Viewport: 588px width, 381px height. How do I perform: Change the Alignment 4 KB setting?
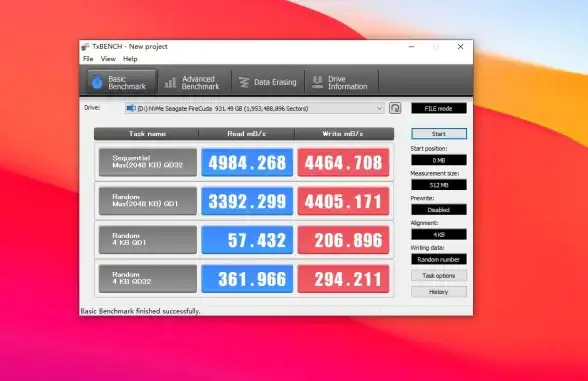pyautogui.click(x=439, y=234)
